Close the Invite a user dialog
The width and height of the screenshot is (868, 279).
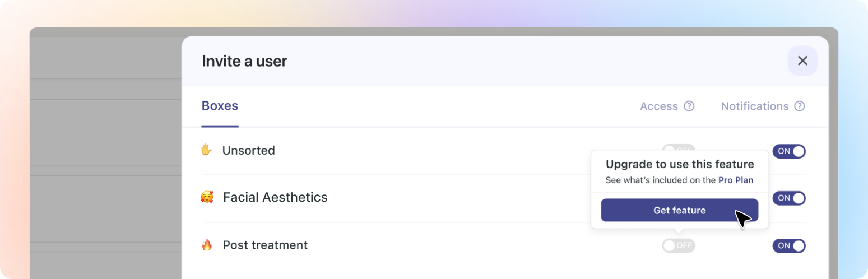pos(802,61)
